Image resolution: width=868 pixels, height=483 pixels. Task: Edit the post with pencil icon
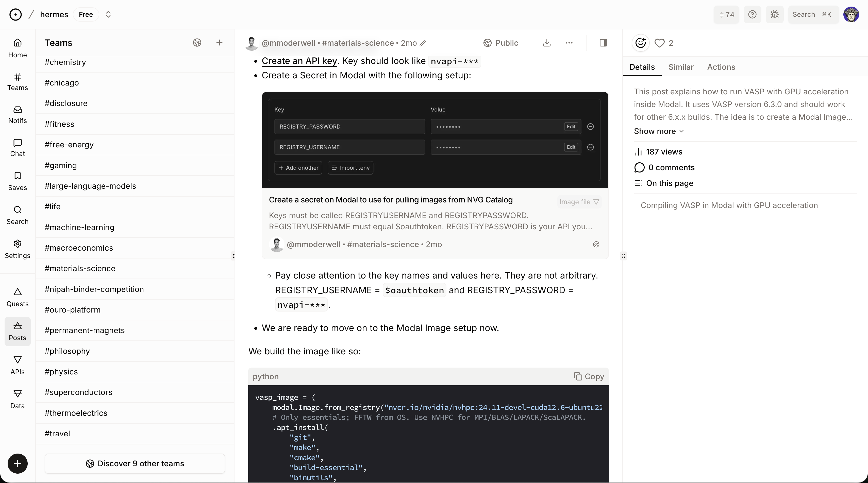pos(423,43)
